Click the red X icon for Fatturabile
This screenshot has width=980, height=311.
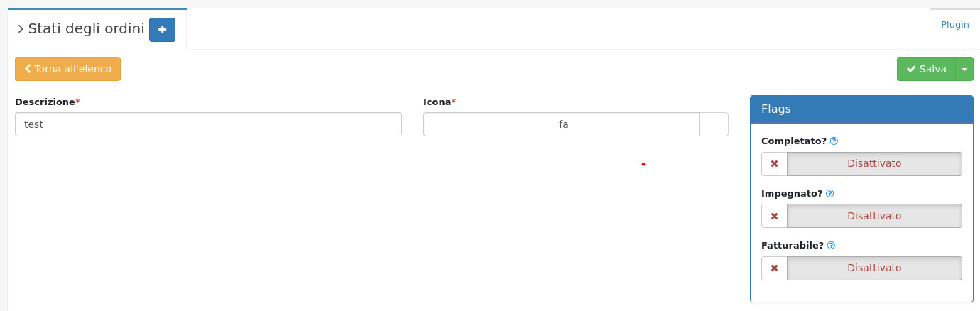774,268
